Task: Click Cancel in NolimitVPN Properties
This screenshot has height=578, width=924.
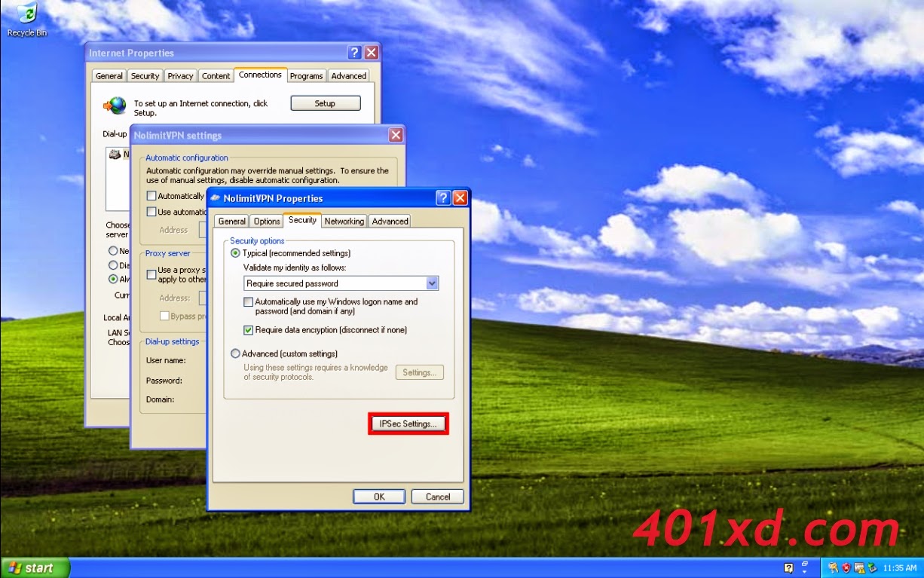Action: tap(438, 497)
